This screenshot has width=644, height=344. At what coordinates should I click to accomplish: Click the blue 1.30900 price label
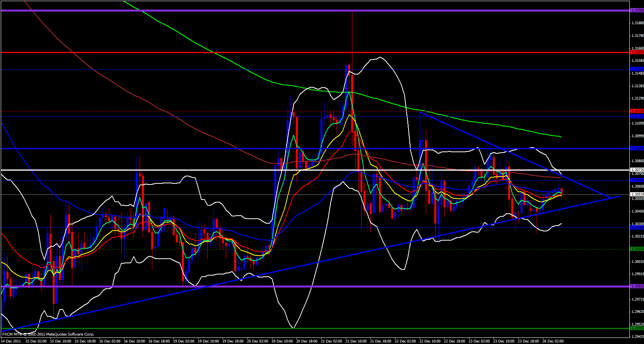point(637,148)
